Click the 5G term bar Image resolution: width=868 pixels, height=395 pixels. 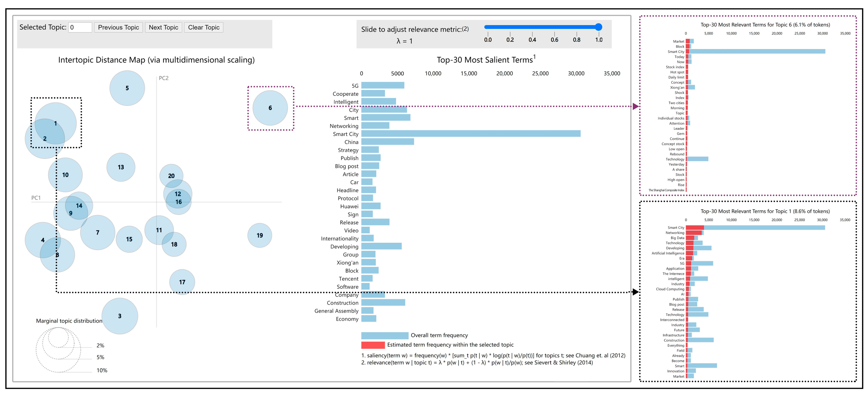click(382, 86)
